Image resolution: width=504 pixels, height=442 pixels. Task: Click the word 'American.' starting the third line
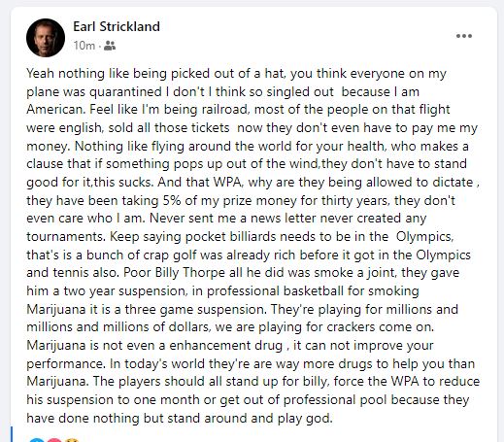pos(56,110)
